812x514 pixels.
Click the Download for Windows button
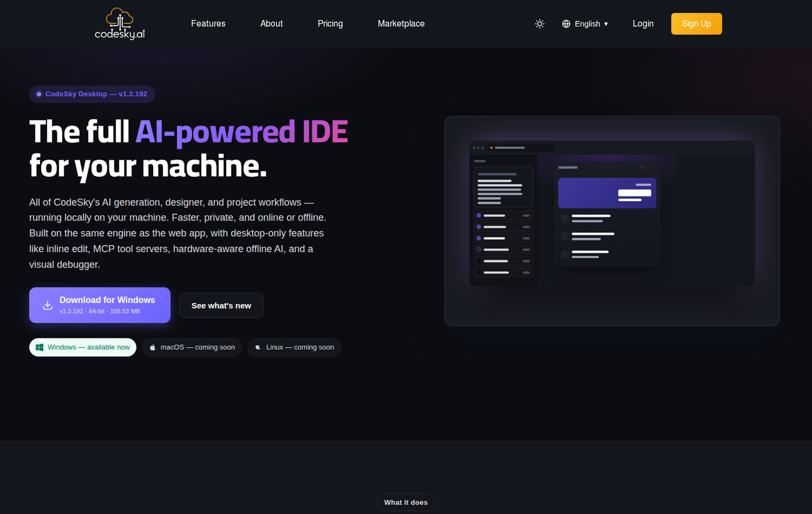coord(100,305)
